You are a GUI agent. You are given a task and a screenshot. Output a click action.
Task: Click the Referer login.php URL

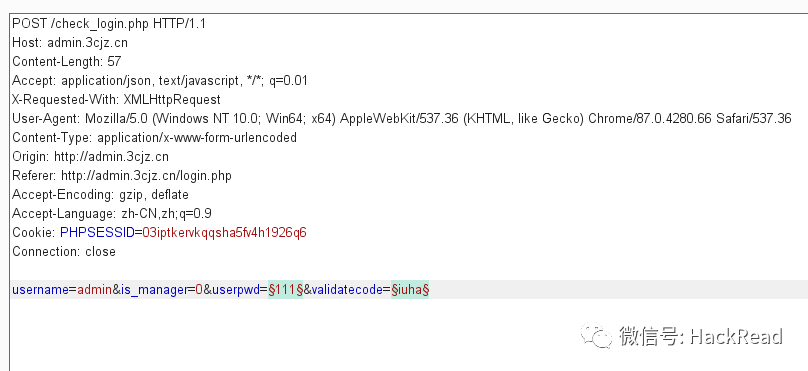coord(146,176)
